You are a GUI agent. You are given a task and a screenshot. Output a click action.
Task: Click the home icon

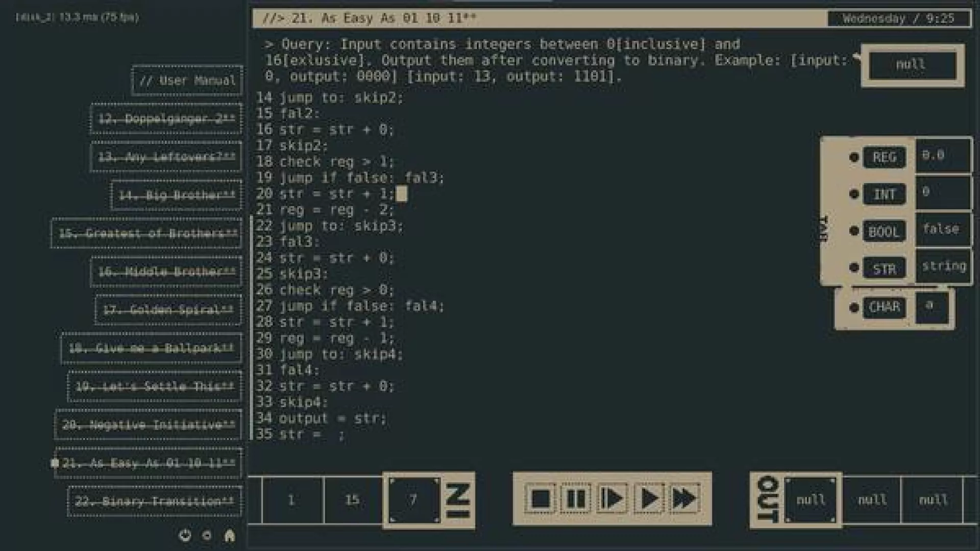tap(230, 535)
